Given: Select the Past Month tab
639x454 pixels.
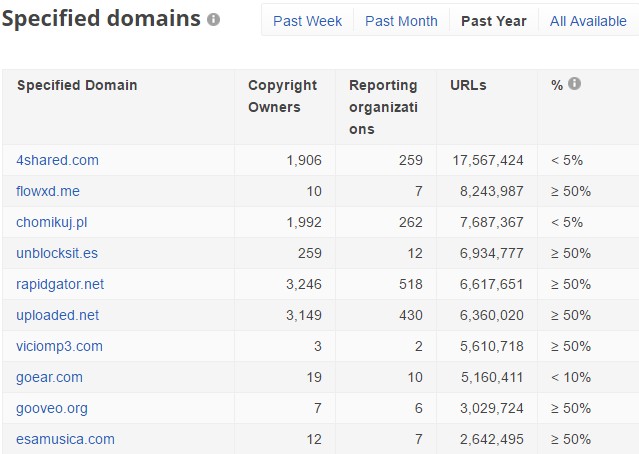Looking at the screenshot, I should (x=401, y=21).
